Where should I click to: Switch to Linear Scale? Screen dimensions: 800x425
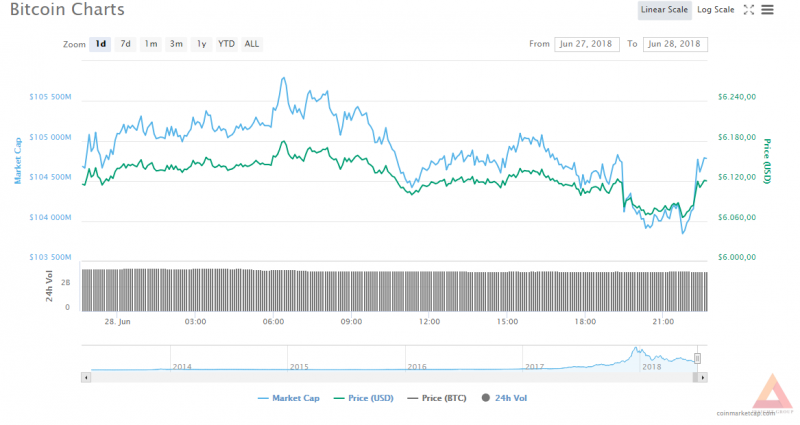coord(664,10)
